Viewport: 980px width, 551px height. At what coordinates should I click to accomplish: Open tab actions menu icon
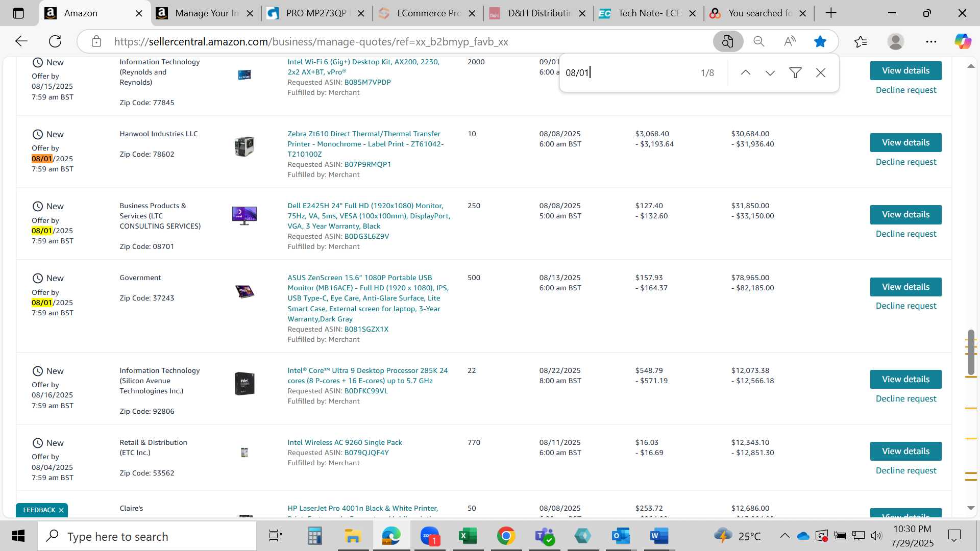pyautogui.click(x=18, y=13)
